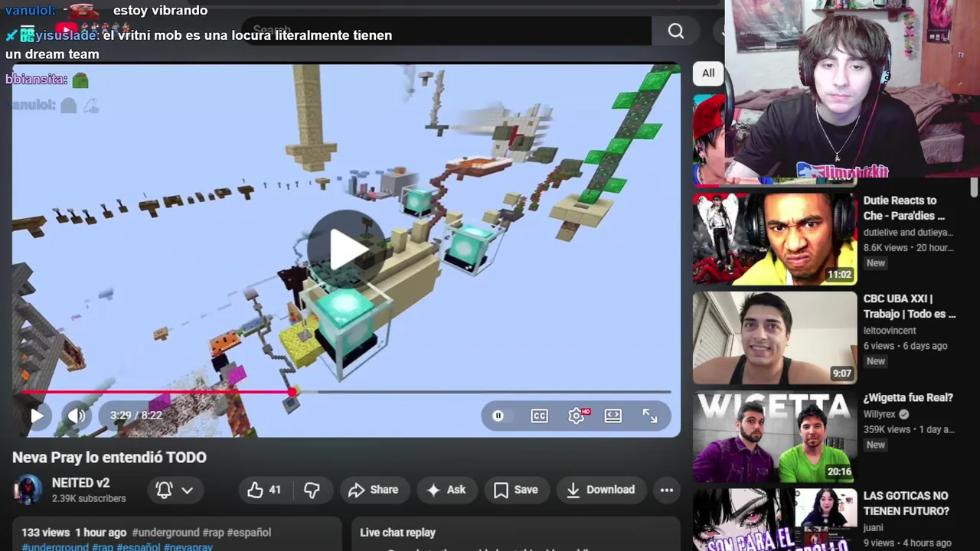Screen dimensions: 980x551
Task: Open CBC UBA XXI Trabajo video title
Action: (910, 306)
